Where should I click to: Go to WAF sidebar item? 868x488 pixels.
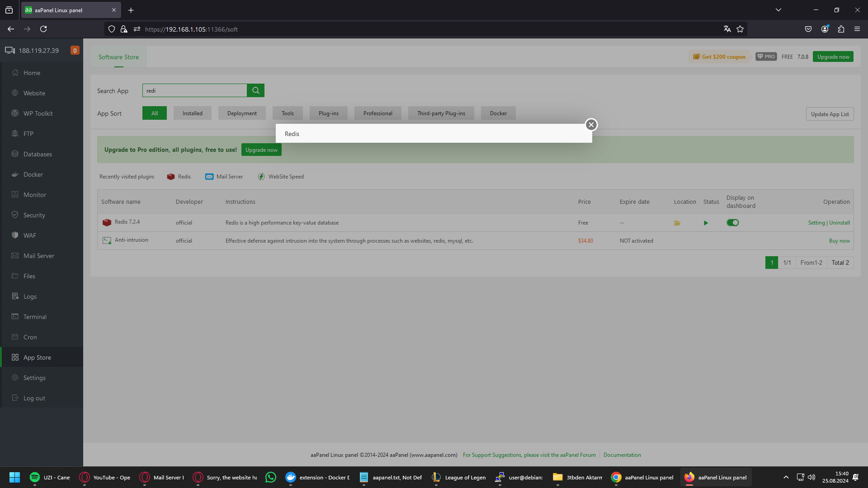(30, 235)
